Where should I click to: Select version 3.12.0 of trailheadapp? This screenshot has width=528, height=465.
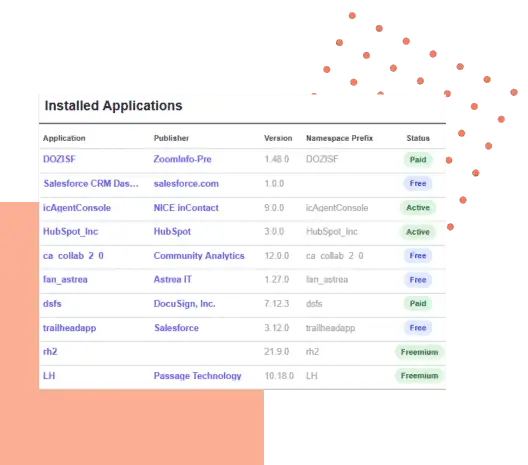point(277,328)
